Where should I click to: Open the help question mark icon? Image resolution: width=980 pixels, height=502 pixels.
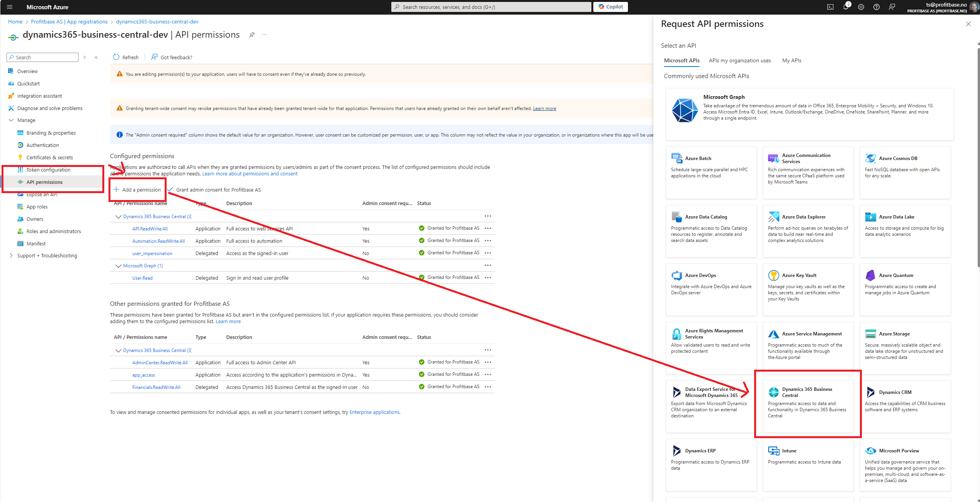876,7
